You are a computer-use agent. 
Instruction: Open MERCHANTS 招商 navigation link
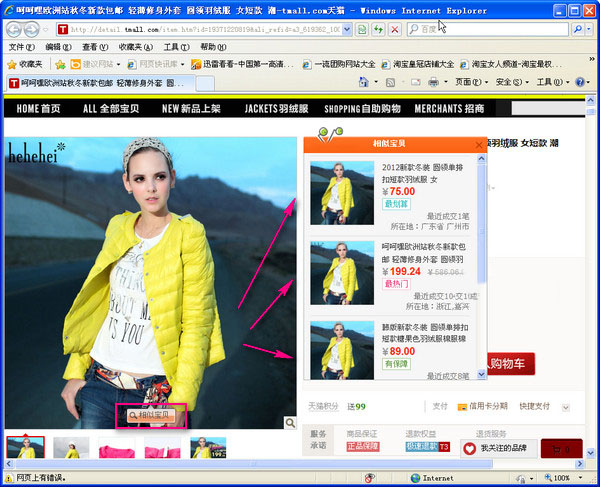(x=449, y=109)
